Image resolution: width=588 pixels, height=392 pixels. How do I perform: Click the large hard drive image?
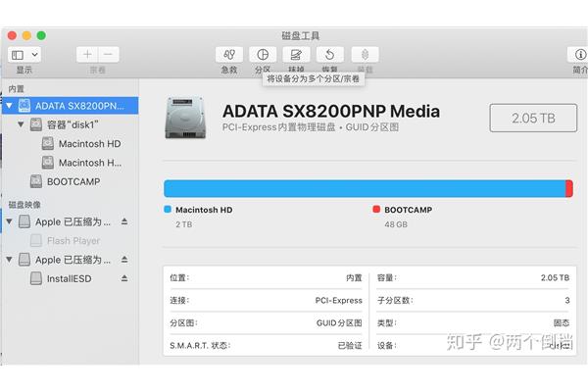pyautogui.click(x=185, y=118)
